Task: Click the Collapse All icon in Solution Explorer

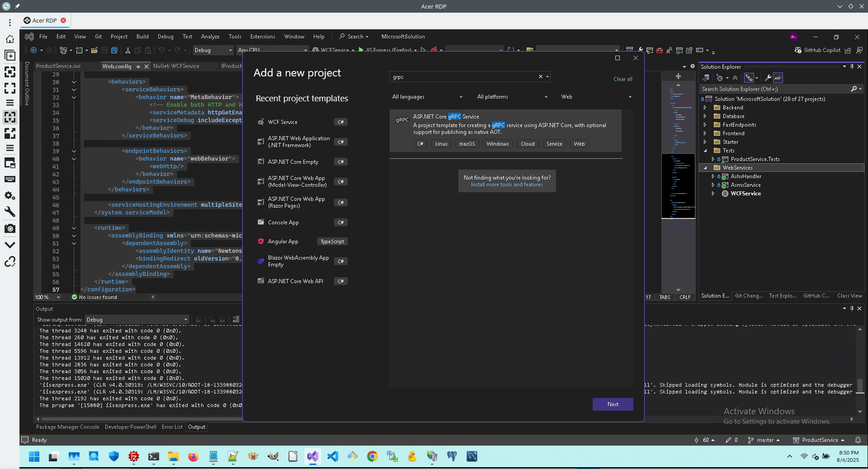Action: click(735, 78)
